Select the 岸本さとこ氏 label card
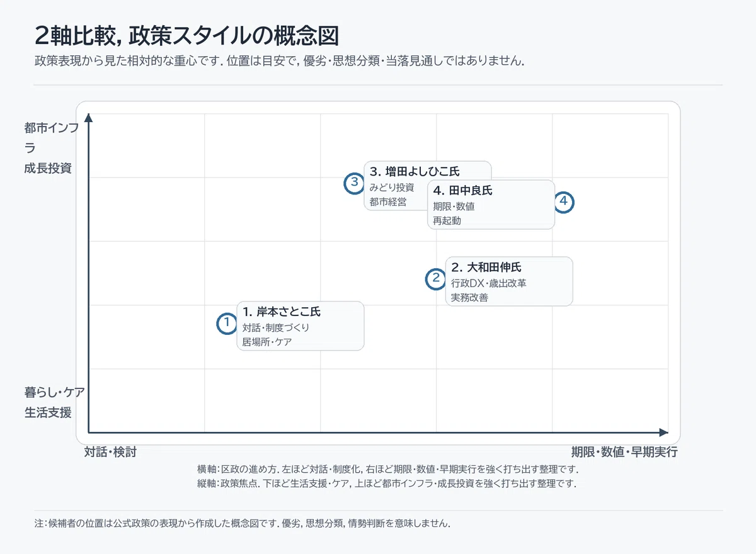 click(x=301, y=326)
